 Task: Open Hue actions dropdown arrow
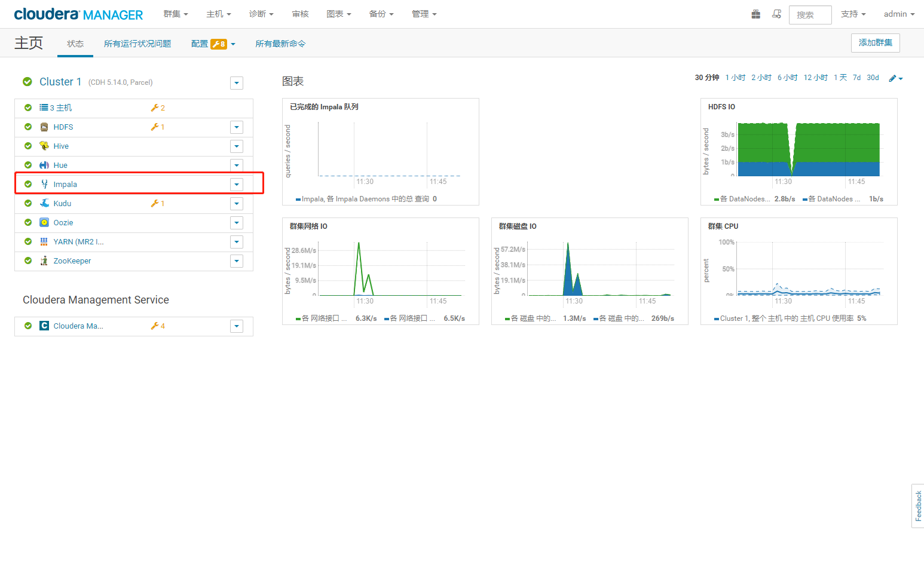[237, 166]
